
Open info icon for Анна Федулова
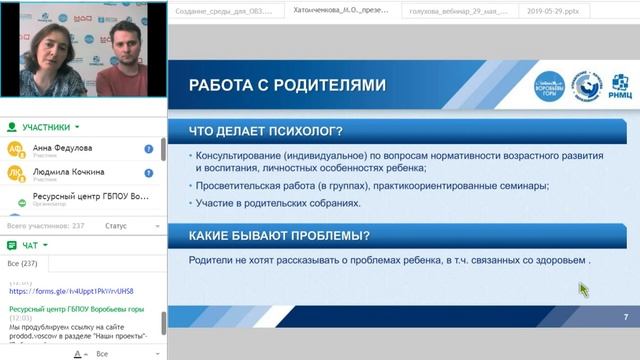click(x=149, y=149)
